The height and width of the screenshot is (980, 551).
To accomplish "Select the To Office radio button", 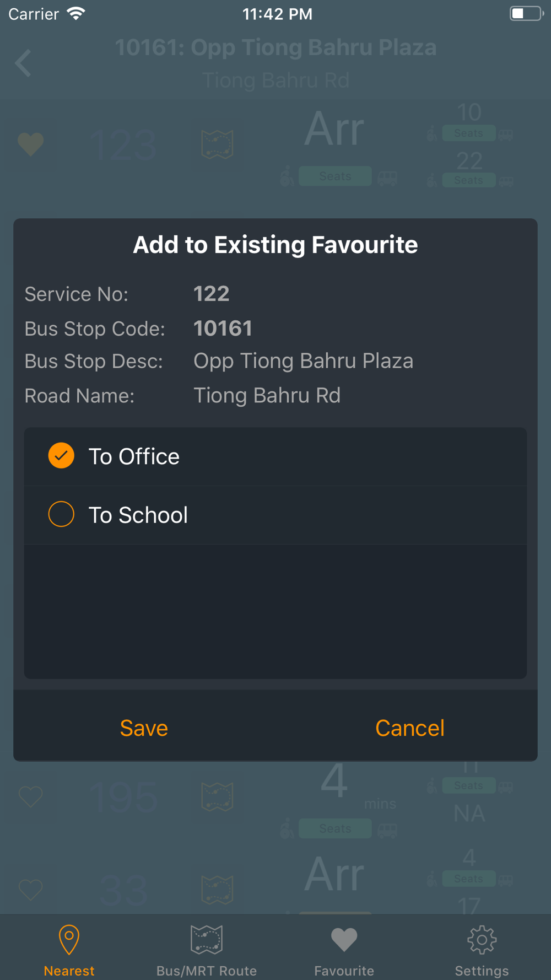I will [x=61, y=456].
